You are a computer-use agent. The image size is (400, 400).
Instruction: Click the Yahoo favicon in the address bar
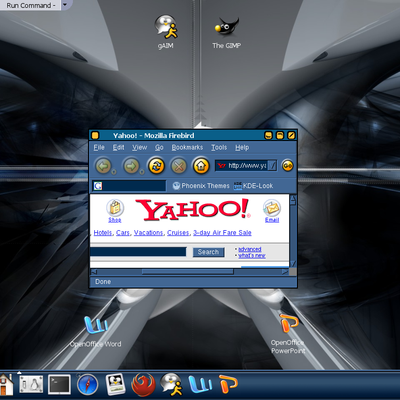point(221,166)
